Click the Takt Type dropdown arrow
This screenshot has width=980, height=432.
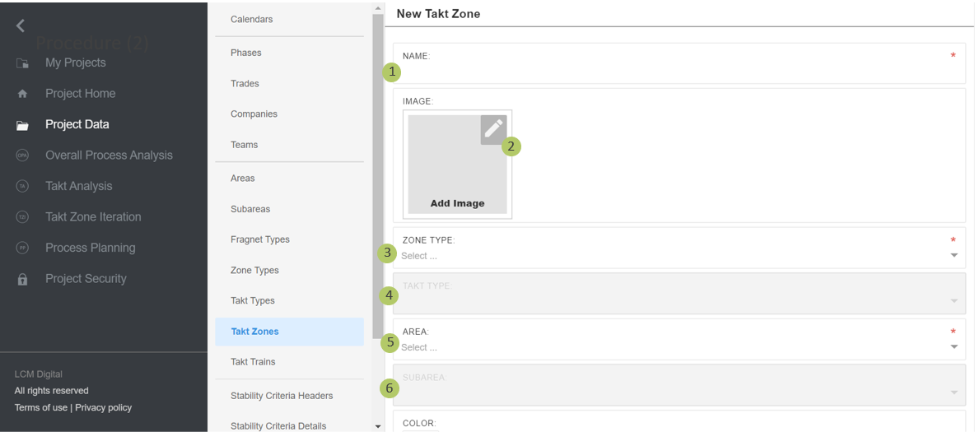(x=954, y=301)
